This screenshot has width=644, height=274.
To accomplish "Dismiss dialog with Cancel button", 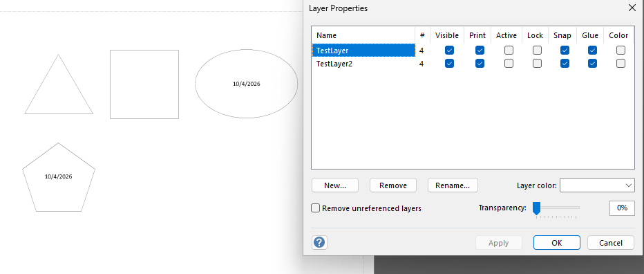I will pos(611,243).
